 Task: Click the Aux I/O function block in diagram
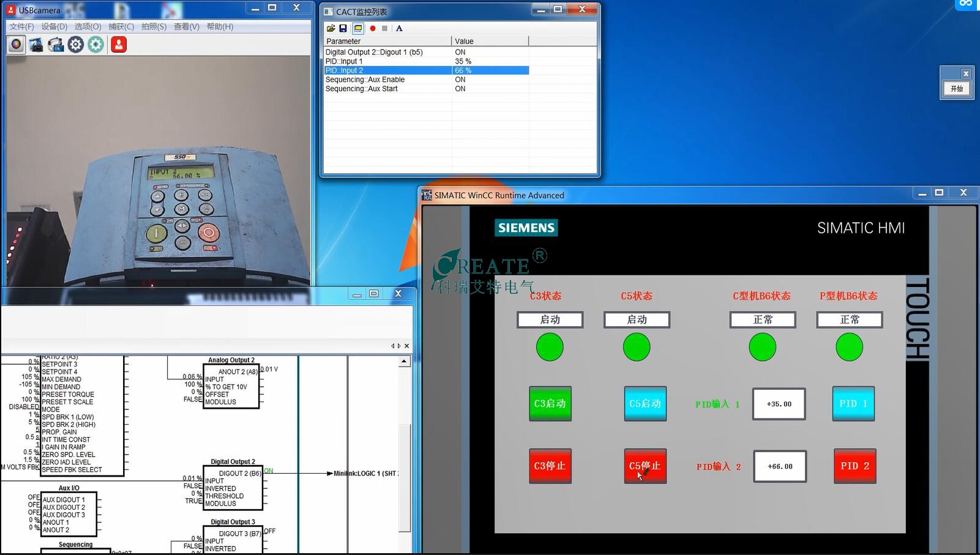pyautogui.click(x=69, y=515)
